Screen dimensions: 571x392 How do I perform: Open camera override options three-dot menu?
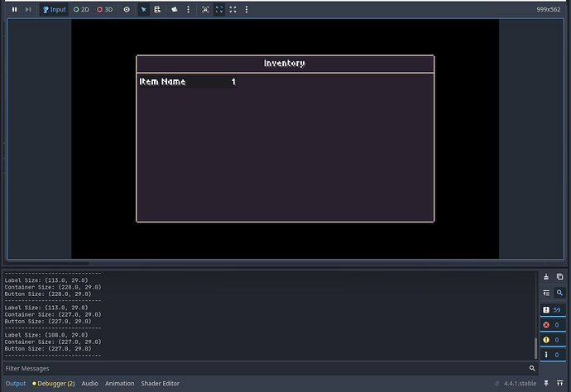[x=187, y=9]
